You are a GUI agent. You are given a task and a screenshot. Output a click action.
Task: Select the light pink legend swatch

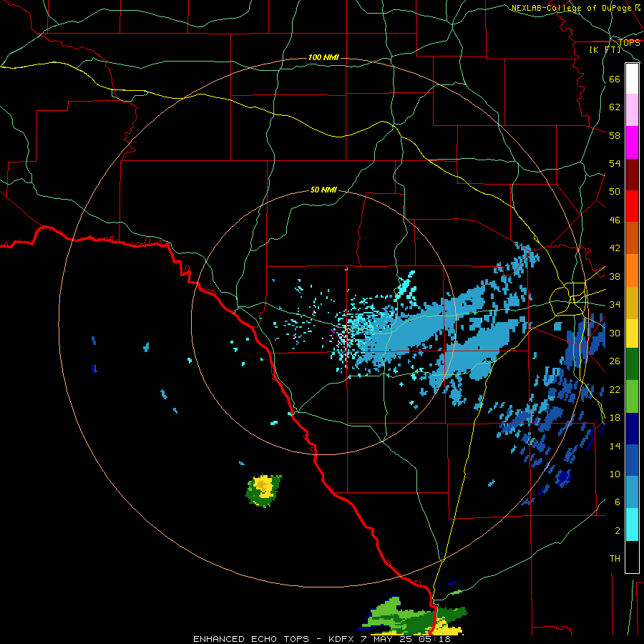pyautogui.click(x=632, y=110)
